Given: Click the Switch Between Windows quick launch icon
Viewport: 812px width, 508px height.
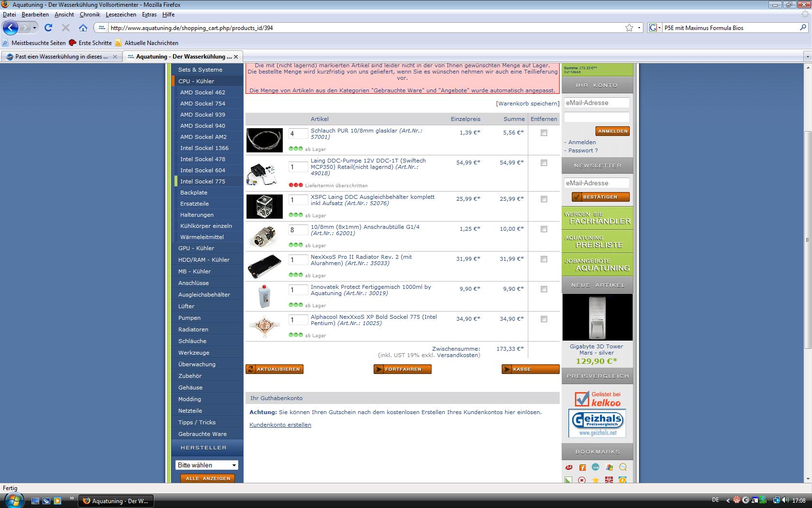Looking at the screenshot, I should pyautogui.click(x=46, y=501).
